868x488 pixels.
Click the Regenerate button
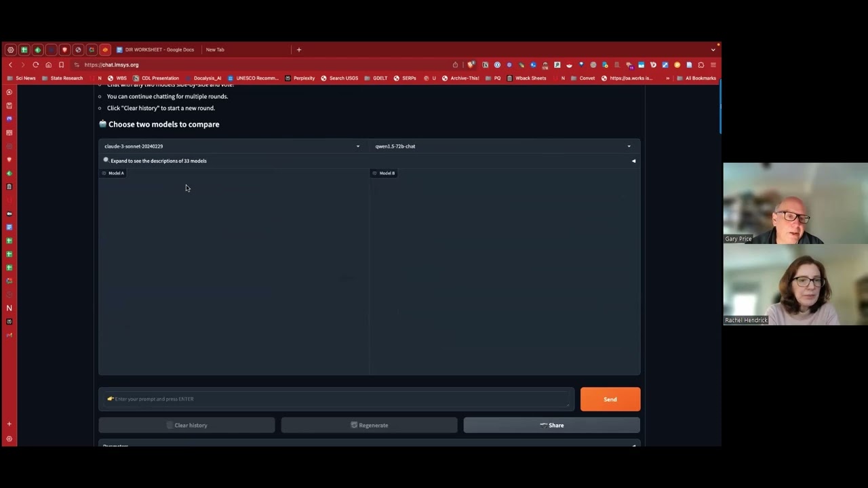tap(369, 425)
